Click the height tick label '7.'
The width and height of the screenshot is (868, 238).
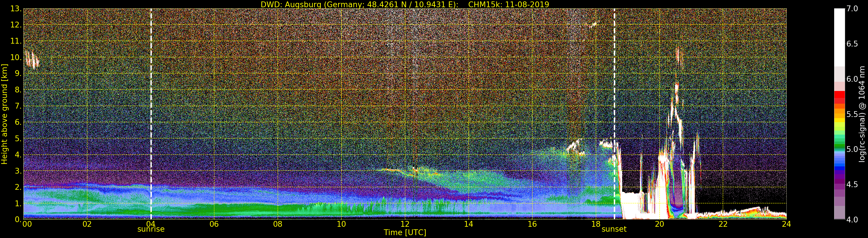pos(18,106)
